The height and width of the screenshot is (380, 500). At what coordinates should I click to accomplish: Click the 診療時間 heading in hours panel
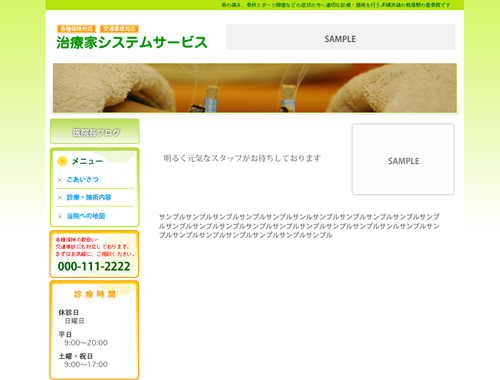[95, 294]
